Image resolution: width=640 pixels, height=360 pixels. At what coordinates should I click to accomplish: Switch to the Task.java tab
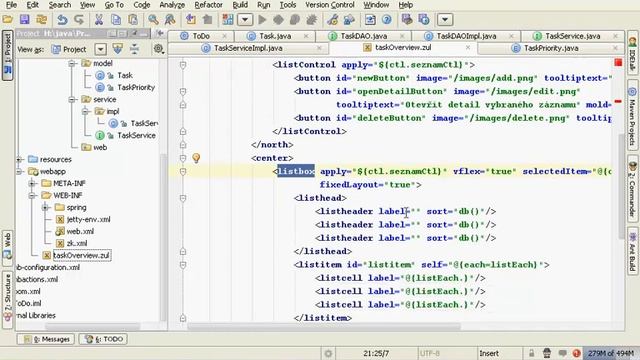coord(275,36)
